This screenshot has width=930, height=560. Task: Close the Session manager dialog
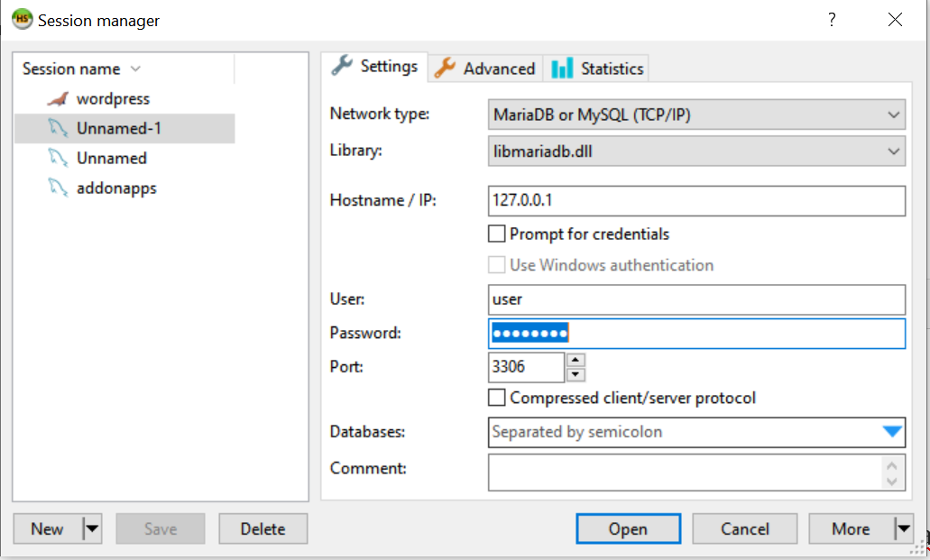(x=895, y=20)
